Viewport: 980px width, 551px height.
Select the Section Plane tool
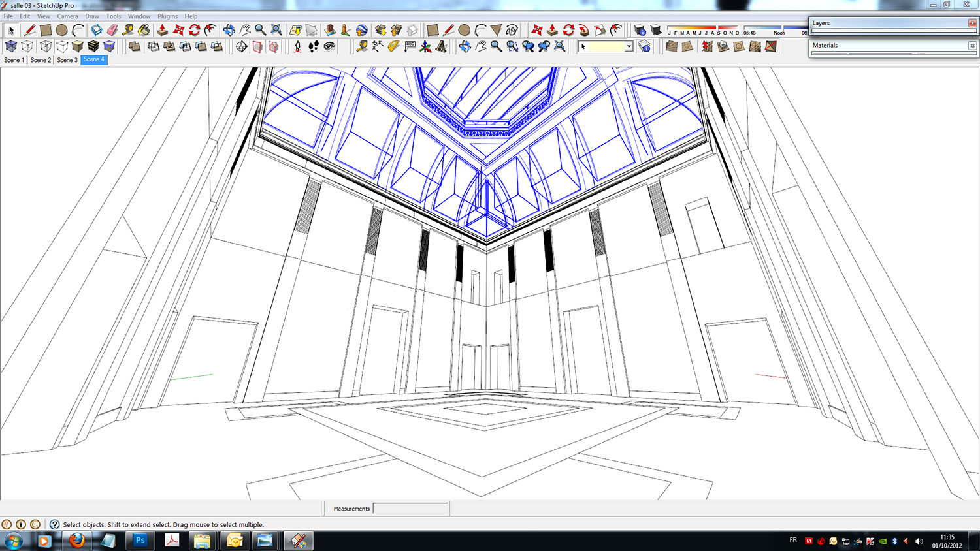(241, 46)
